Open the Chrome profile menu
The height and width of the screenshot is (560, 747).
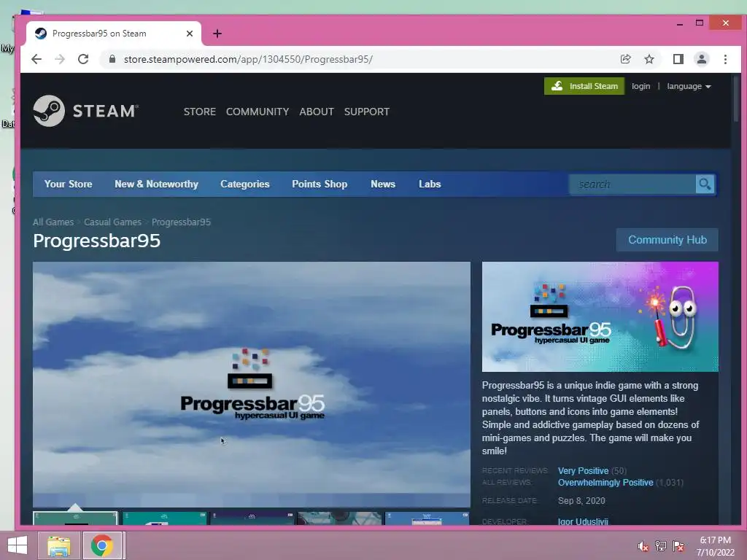(x=701, y=59)
